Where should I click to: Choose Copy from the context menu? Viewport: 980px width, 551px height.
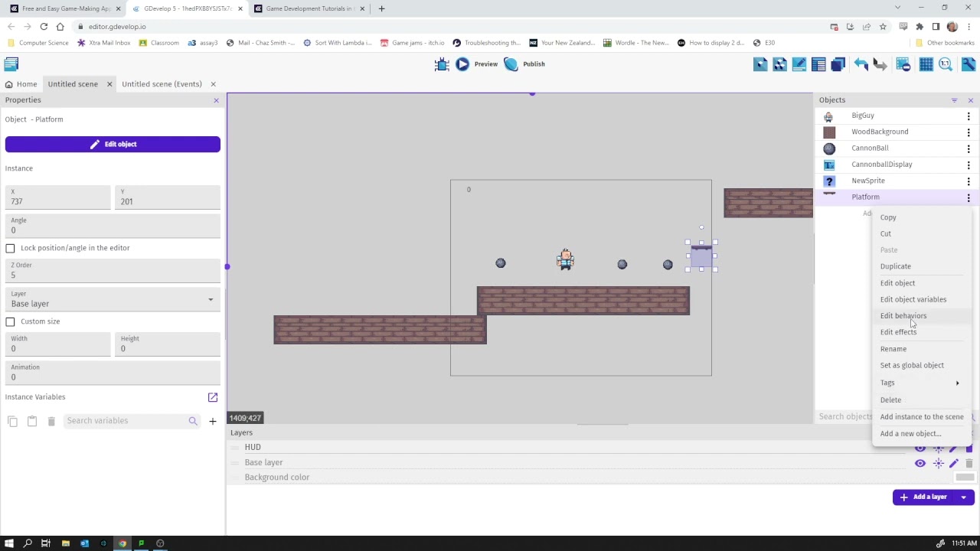tap(923, 217)
